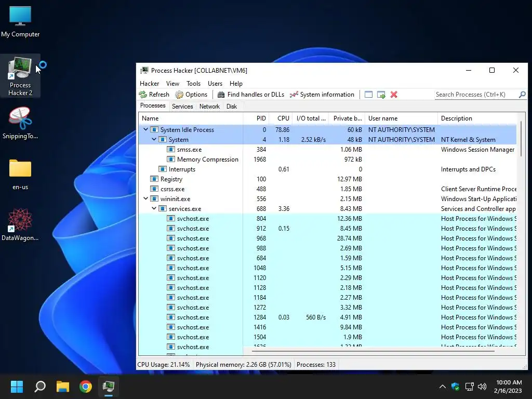Sort by the Description column header
The width and height of the screenshot is (532, 399).
[477, 118]
